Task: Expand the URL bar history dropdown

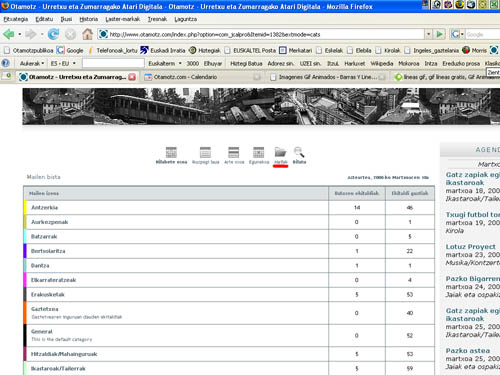Action: [x=428, y=34]
